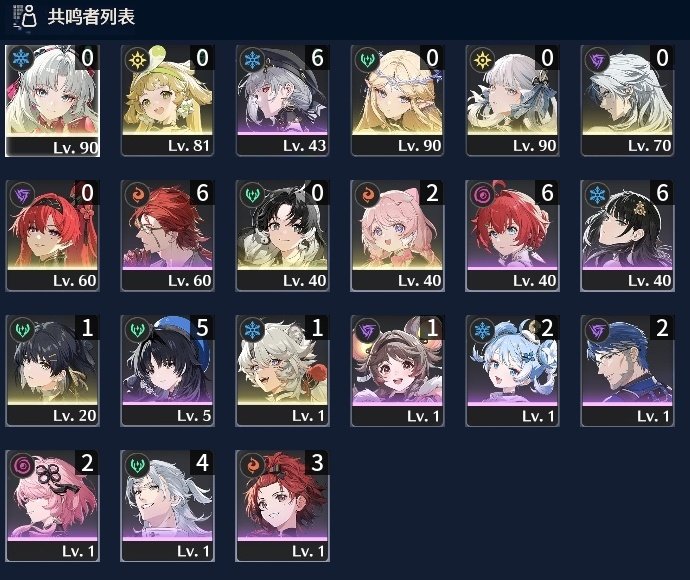
Task: Select the blonde Lv. 81 spectro character
Action: tap(167, 101)
